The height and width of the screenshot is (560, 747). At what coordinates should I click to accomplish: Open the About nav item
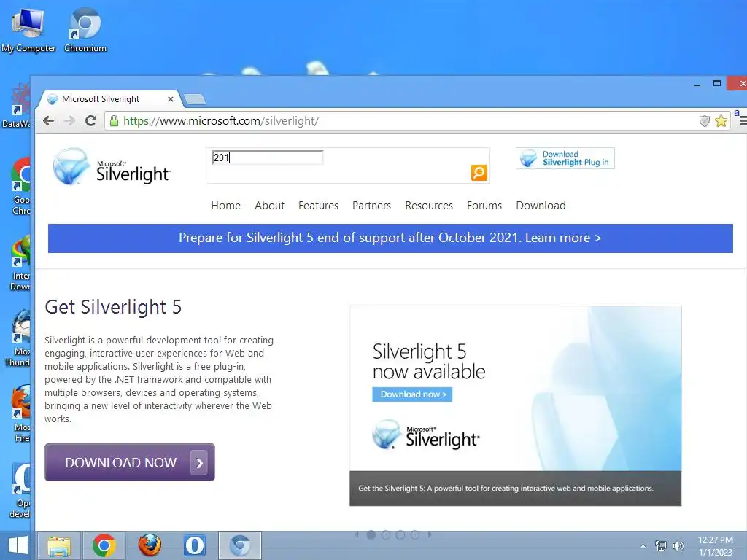tap(270, 206)
